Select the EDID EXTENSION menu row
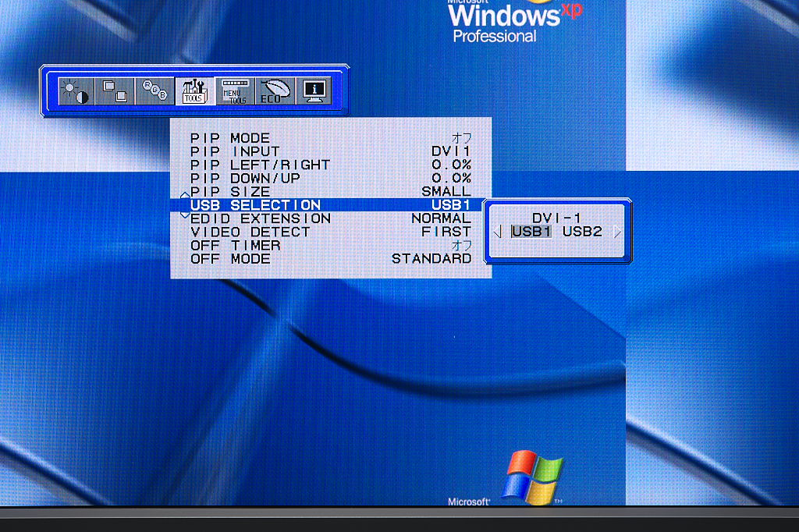Viewport: 799px width, 532px height. click(x=331, y=218)
